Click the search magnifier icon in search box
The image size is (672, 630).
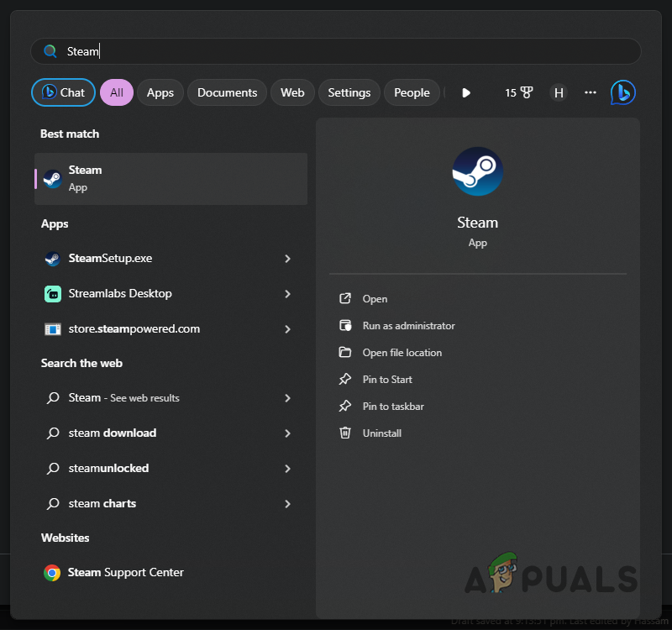(50, 51)
